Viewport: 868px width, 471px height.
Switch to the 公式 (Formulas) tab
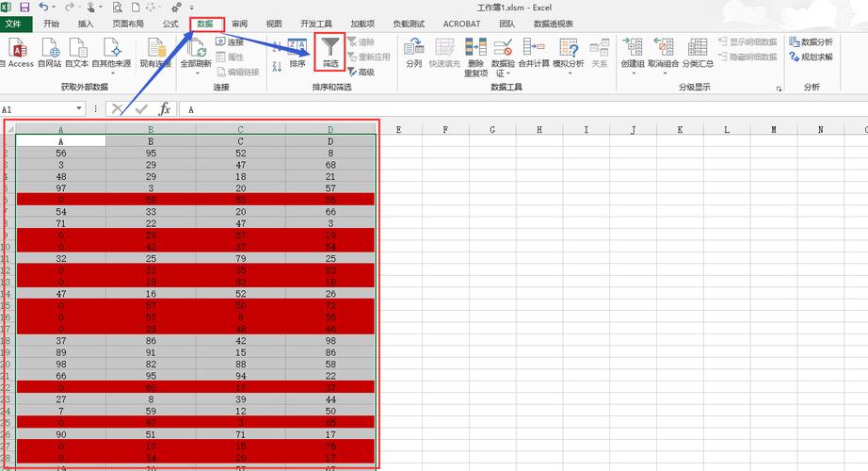(x=170, y=24)
